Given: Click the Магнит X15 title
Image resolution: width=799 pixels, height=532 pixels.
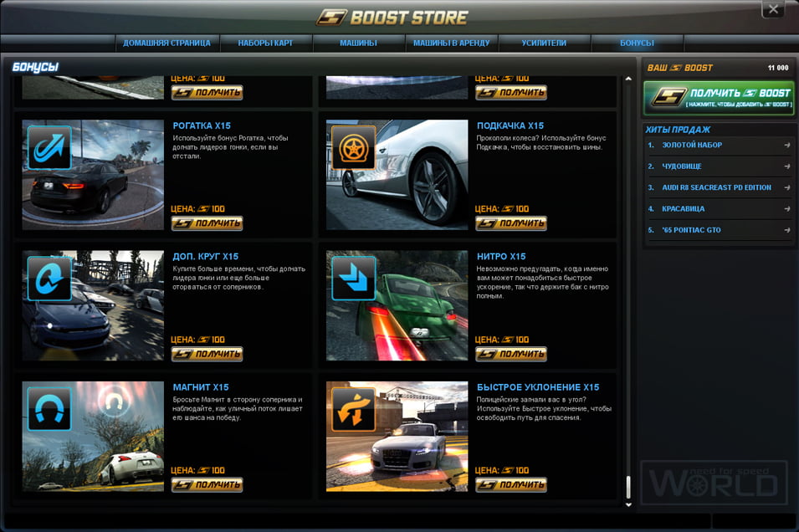Looking at the screenshot, I should click(201, 387).
